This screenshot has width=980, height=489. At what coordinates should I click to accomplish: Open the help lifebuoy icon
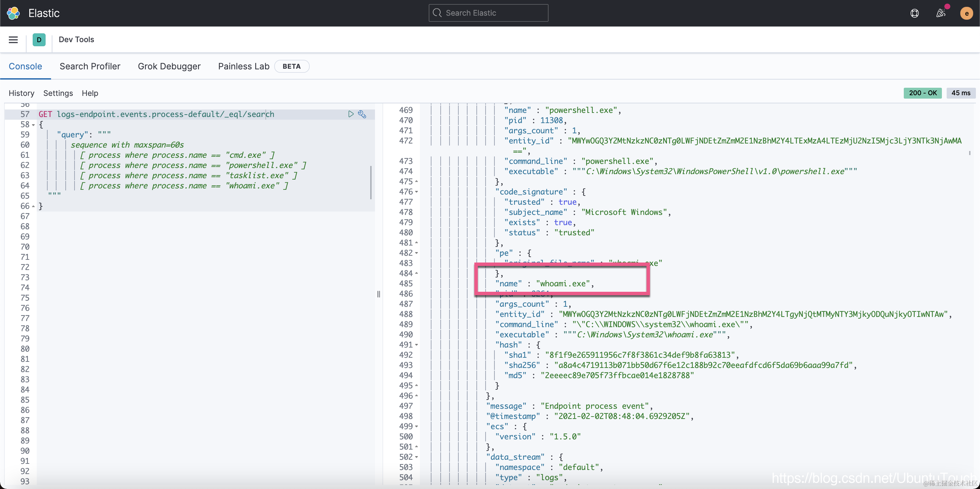pyautogui.click(x=915, y=13)
